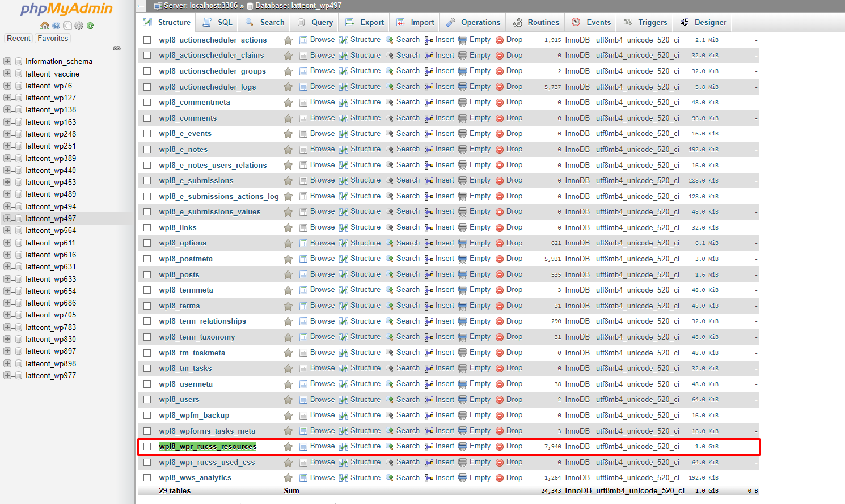Click the Empty icon for wpl8_wws_analytics
The height and width of the screenshot is (504, 845).
click(x=463, y=478)
